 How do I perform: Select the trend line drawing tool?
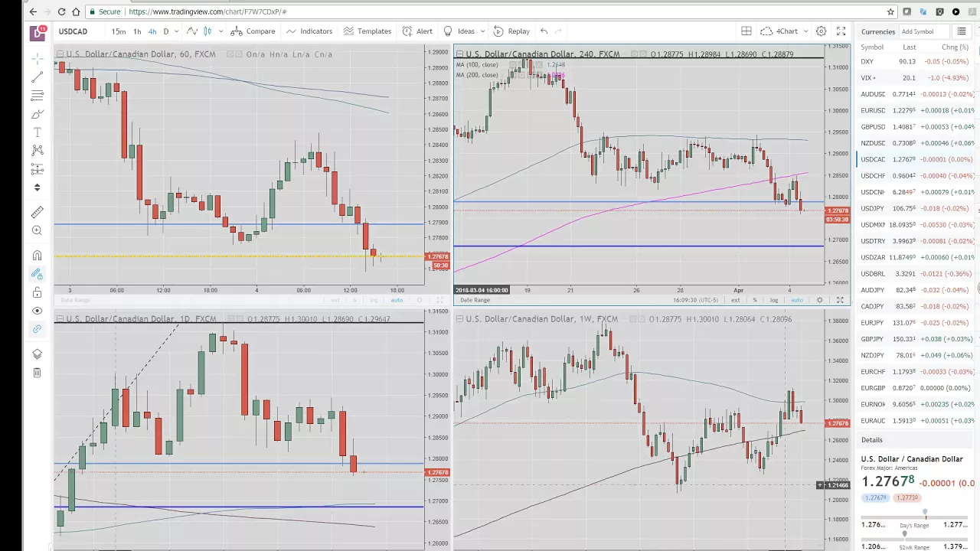click(x=37, y=77)
